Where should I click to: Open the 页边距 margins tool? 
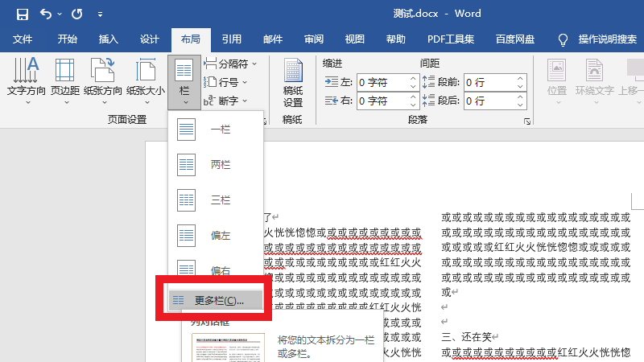(65, 81)
